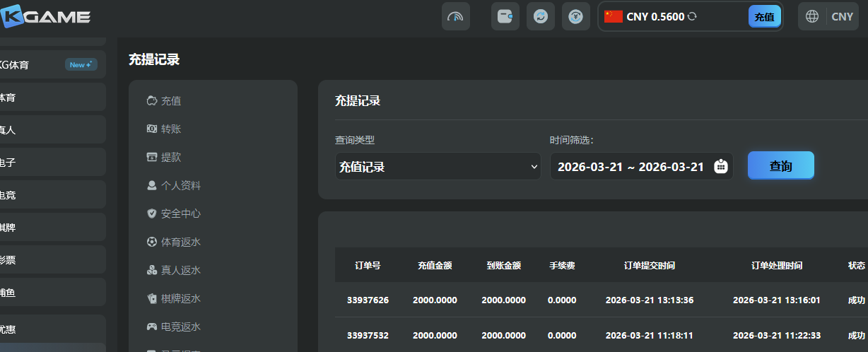Click the speed gauge icon in header
Viewport: 868px width, 352px height.
tap(456, 16)
